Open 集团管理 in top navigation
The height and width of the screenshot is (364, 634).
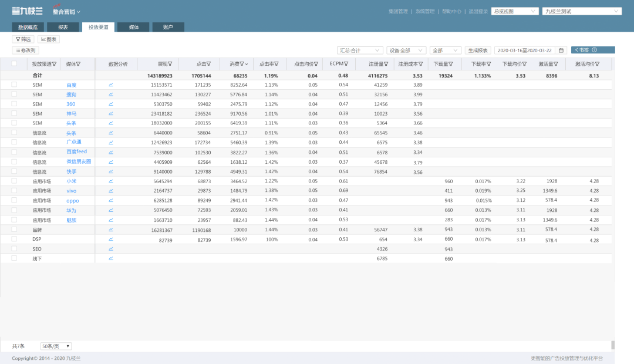point(398,11)
